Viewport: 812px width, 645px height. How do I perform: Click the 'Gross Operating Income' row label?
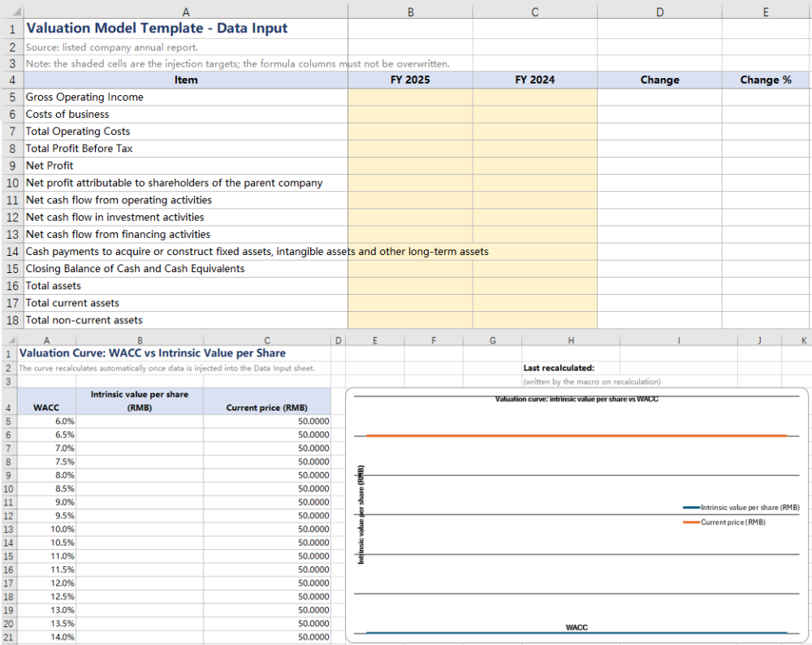(185, 97)
